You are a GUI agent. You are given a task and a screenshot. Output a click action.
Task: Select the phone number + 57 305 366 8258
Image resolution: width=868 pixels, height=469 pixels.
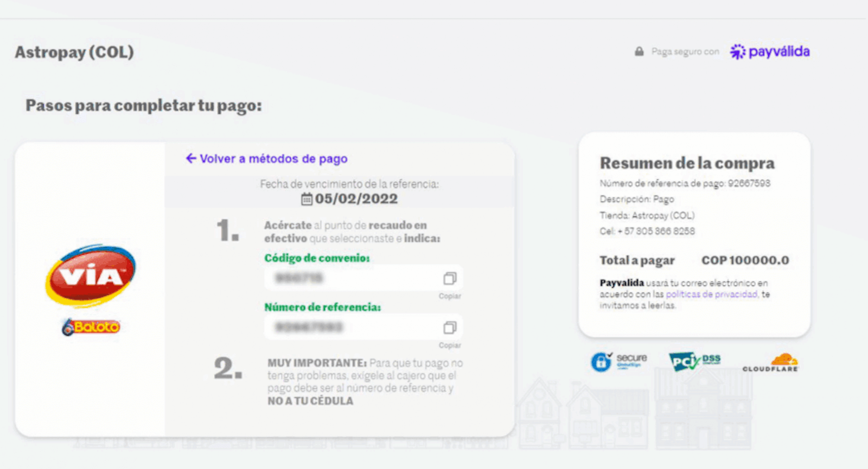656,231
